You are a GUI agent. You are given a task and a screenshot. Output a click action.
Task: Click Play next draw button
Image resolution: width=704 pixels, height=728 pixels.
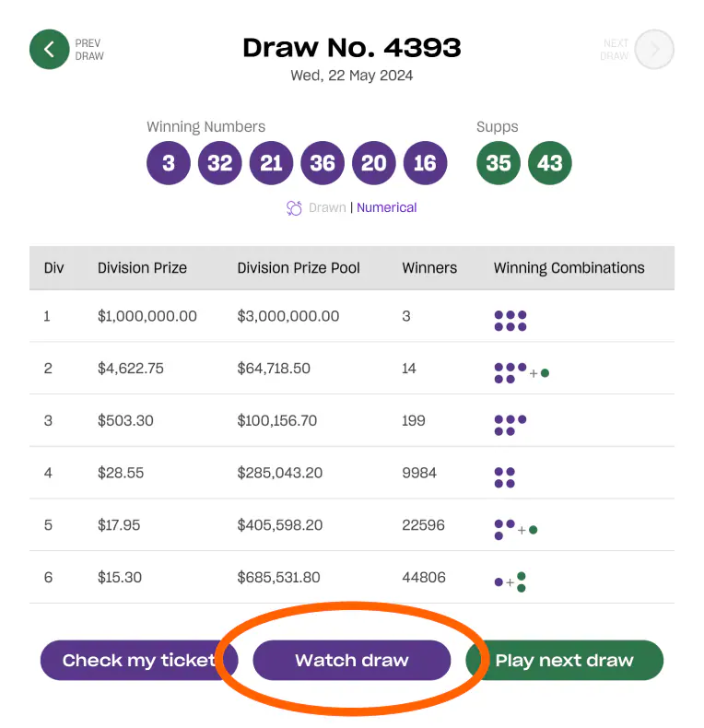pos(564,660)
